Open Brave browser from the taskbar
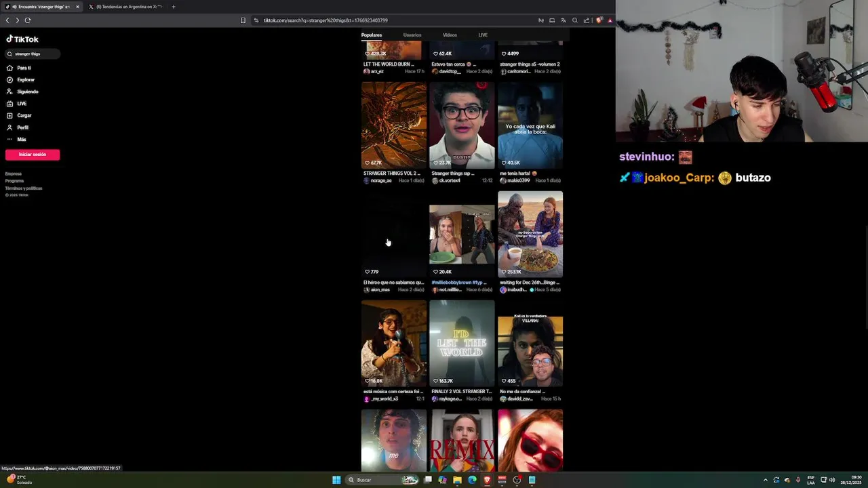The height and width of the screenshot is (488, 868). (x=487, y=480)
